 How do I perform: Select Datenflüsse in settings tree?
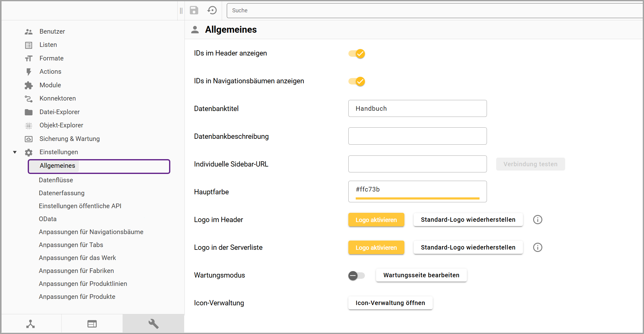(56, 180)
